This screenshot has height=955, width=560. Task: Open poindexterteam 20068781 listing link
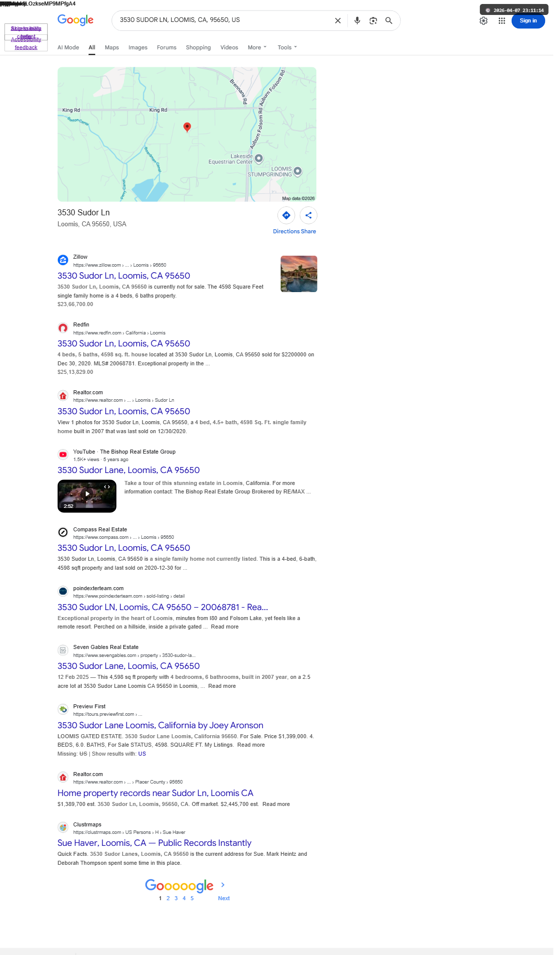coord(163,607)
